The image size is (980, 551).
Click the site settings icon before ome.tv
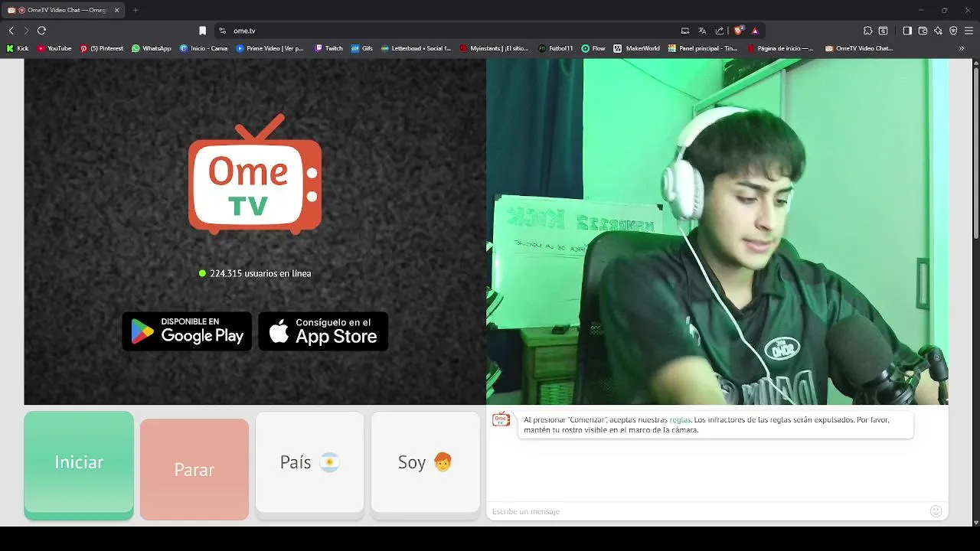tap(222, 31)
